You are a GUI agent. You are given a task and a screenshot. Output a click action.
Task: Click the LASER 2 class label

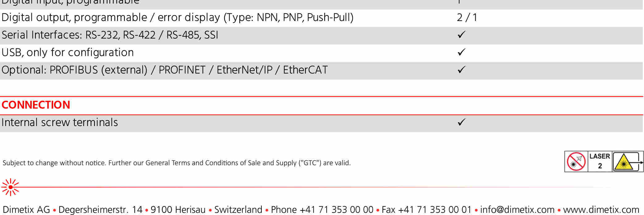point(600,161)
